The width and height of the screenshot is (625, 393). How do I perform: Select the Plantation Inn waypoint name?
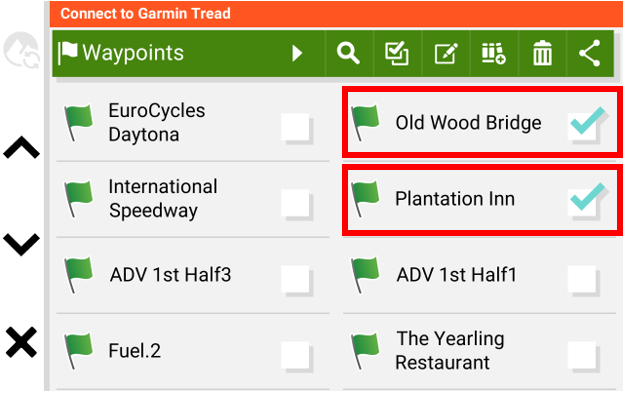point(455,199)
